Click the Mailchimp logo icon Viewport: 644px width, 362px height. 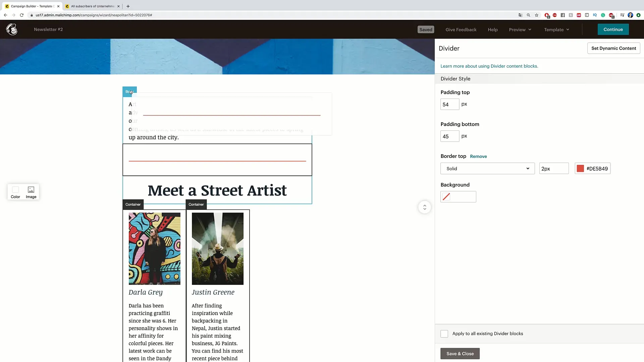pos(12,29)
